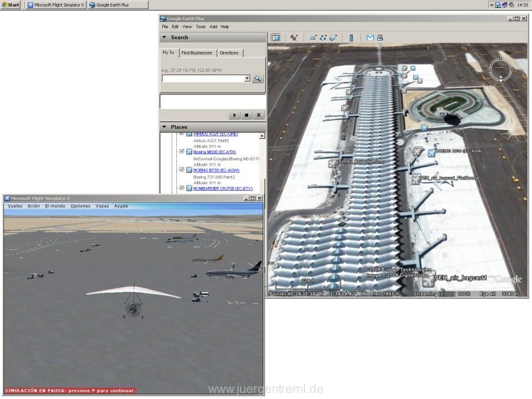
Task: Click the magnifier Search button
Action: [257, 78]
